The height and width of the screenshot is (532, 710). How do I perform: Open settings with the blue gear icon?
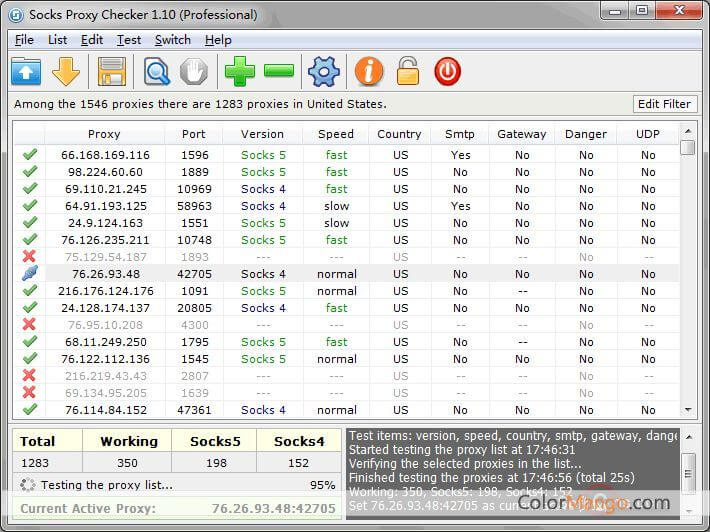tap(324, 71)
